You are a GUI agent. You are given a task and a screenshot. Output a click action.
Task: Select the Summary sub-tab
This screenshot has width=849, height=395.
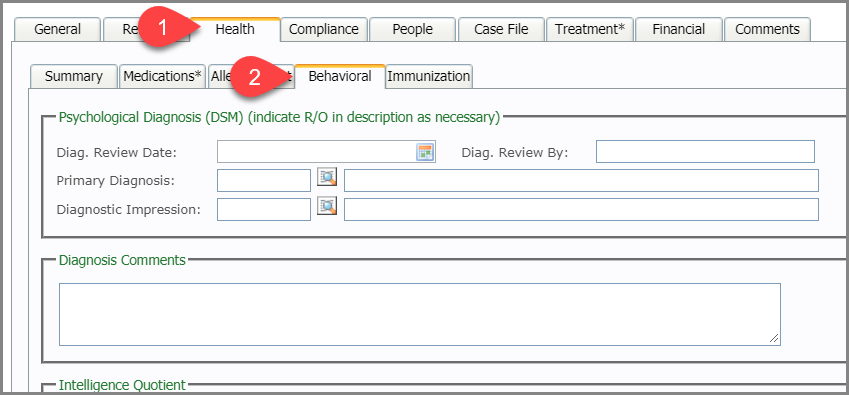tap(74, 76)
